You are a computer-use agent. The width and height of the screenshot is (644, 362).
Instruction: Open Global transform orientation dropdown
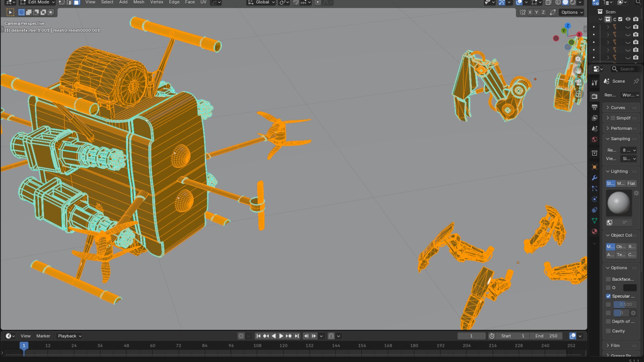click(262, 2)
